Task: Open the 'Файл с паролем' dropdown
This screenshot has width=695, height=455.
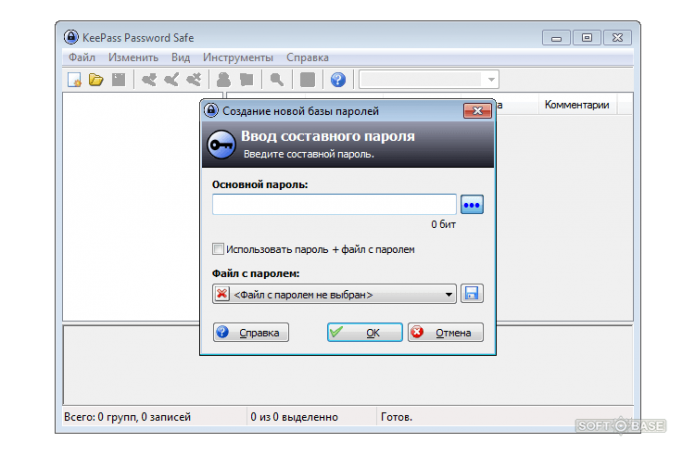Action: (334, 294)
